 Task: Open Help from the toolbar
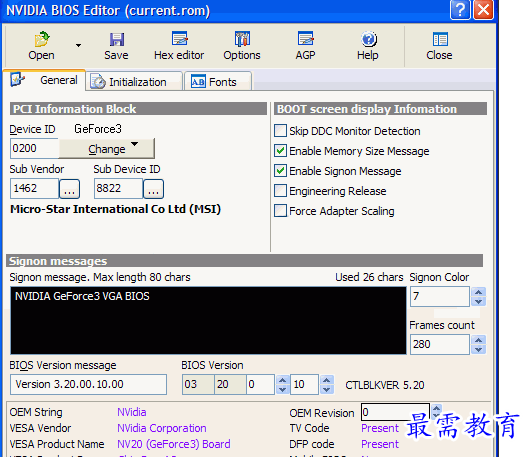click(x=368, y=46)
